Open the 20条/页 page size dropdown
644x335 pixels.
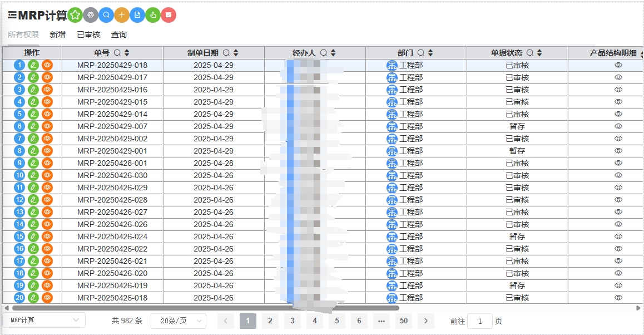(179, 321)
